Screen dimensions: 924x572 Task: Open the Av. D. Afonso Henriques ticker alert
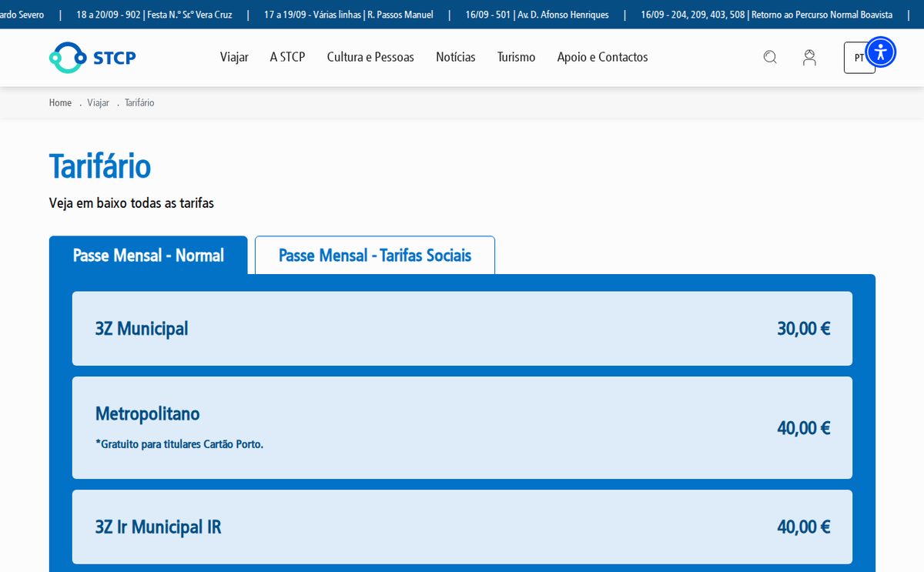coord(537,15)
